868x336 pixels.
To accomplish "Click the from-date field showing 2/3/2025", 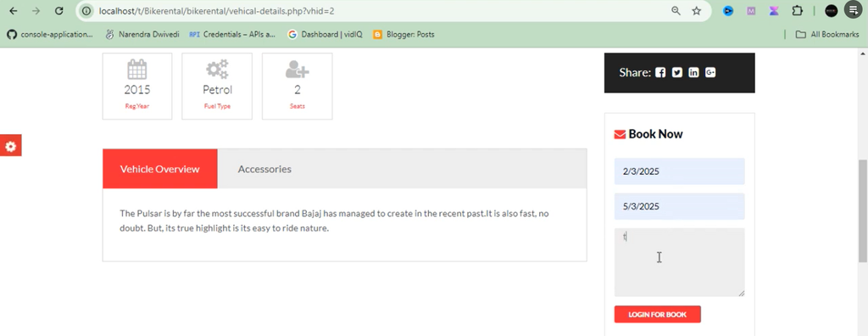I will pyautogui.click(x=679, y=171).
